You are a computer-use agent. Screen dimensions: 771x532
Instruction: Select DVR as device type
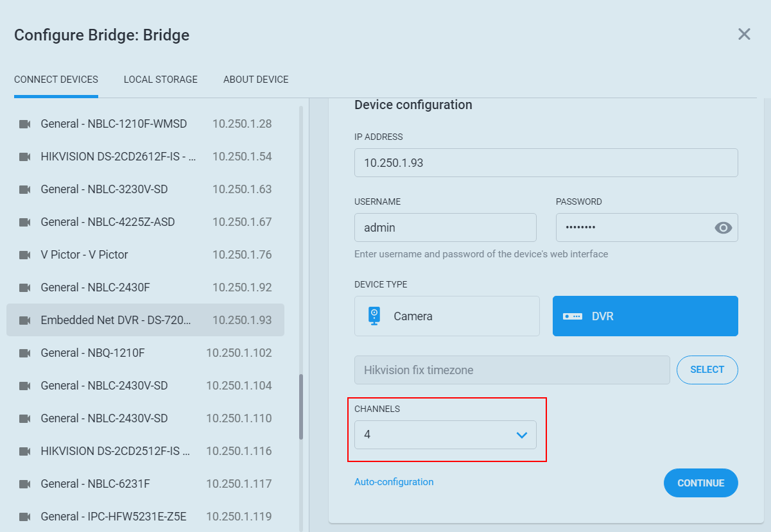click(x=645, y=316)
